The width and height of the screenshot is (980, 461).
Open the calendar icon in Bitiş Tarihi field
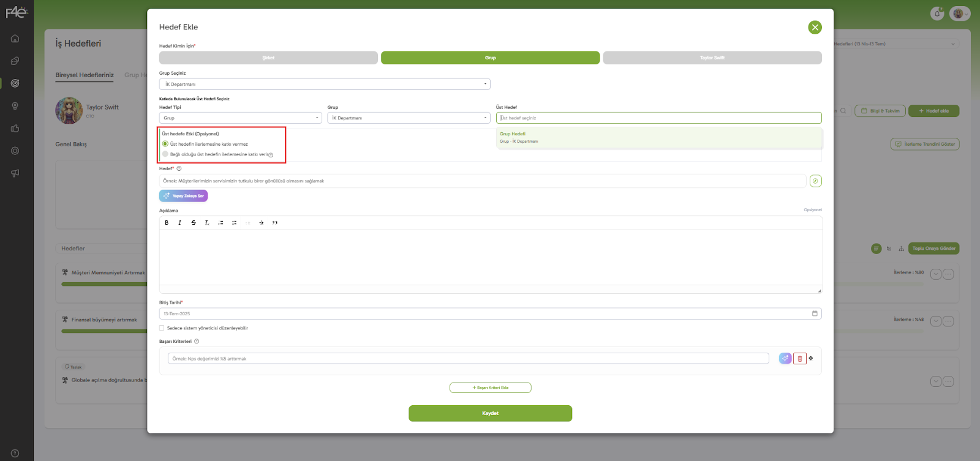(x=815, y=313)
